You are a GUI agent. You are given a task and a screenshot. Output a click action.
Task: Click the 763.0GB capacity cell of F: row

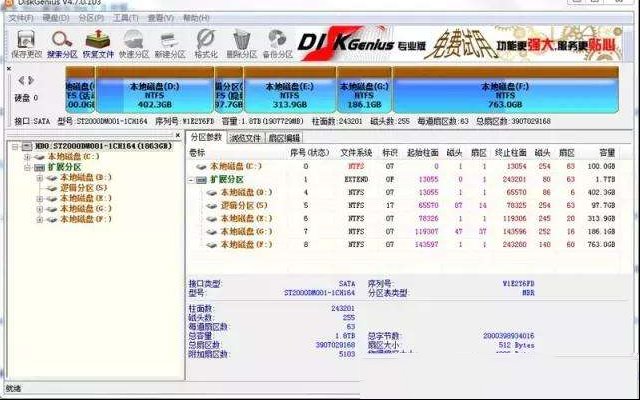click(601, 244)
